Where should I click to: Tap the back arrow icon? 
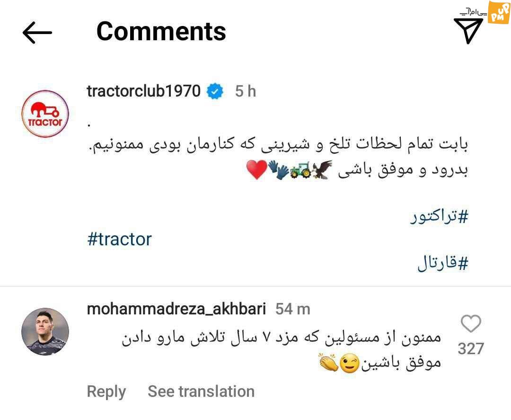[x=37, y=33]
